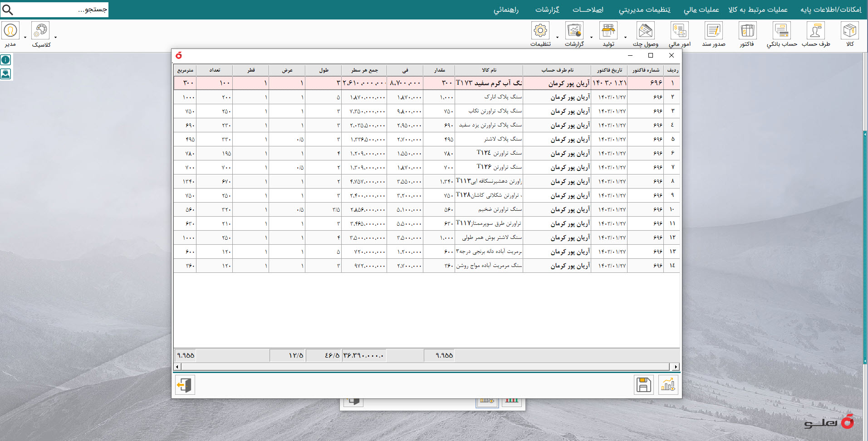The image size is (868, 441).
Task: Open the dropdown arrow next to کلاسيک theme
Action: pyautogui.click(x=55, y=37)
